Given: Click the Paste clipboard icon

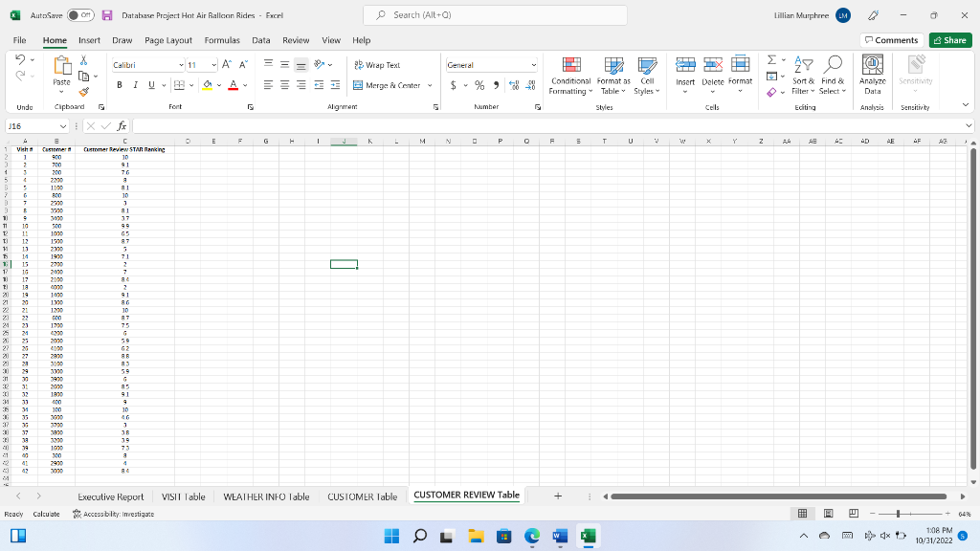Looking at the screenshot, I should (61, 66).
